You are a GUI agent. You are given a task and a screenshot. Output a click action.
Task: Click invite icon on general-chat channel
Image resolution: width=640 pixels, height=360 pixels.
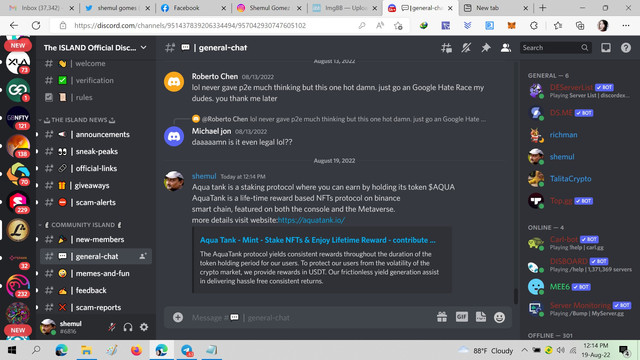143,256
